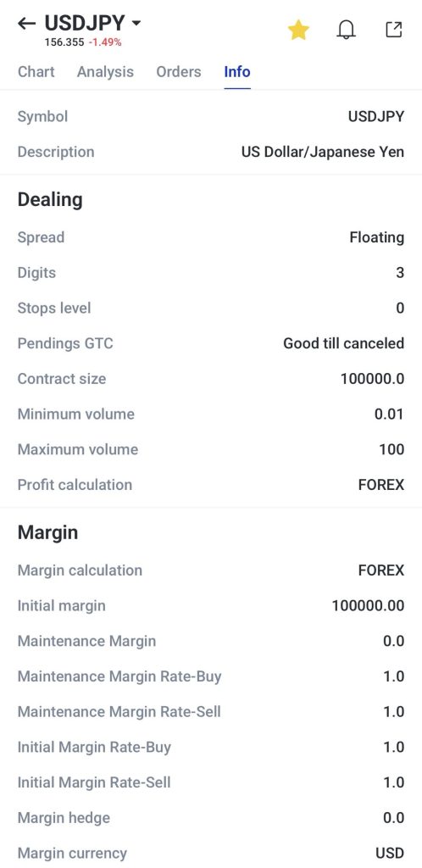This screenshot has width=422, height=868.
Task: Tap the back arrow icon
Action: [26, 23]
